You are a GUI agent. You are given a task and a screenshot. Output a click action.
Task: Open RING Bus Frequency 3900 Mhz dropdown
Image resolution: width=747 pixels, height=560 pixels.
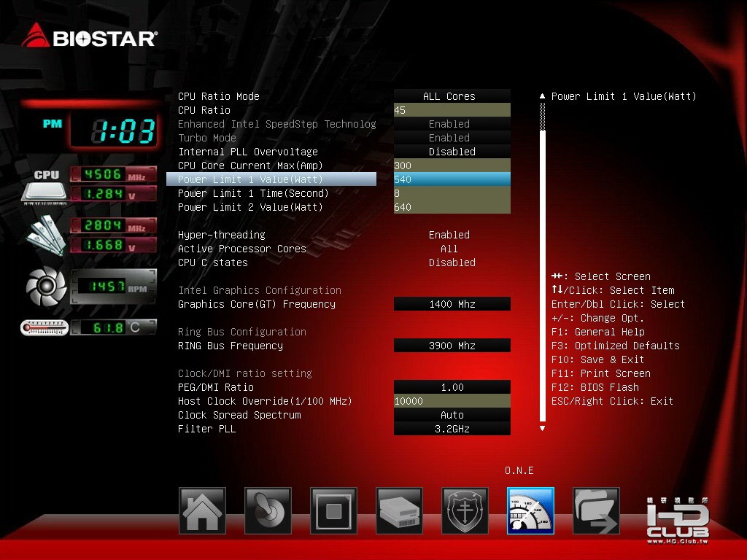[452, 346]
